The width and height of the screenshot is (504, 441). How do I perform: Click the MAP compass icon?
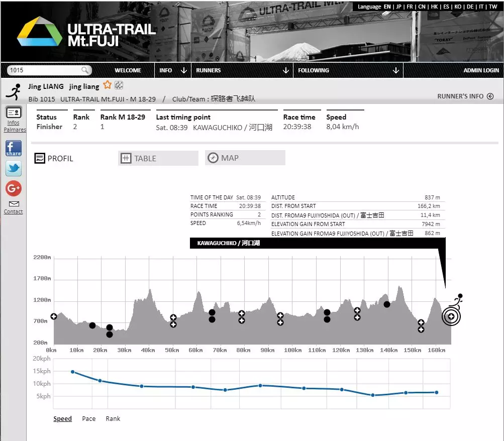(213, 158)
